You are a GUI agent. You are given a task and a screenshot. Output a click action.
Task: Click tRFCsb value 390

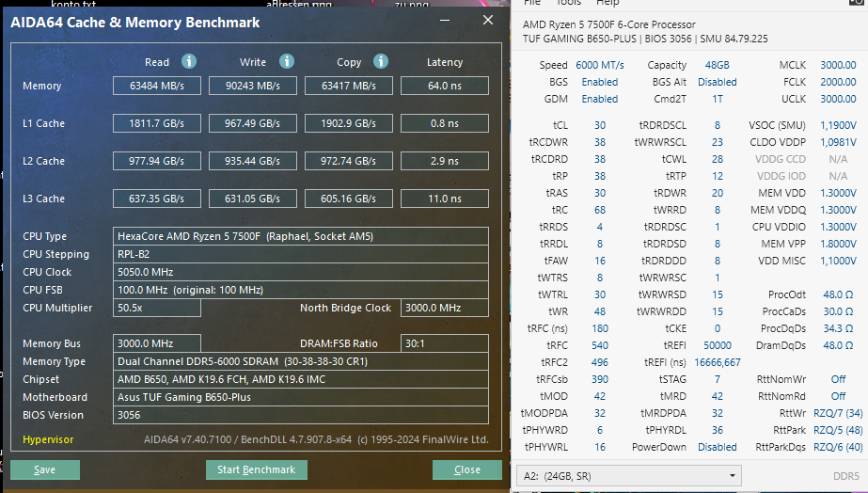tap(600, 379)
